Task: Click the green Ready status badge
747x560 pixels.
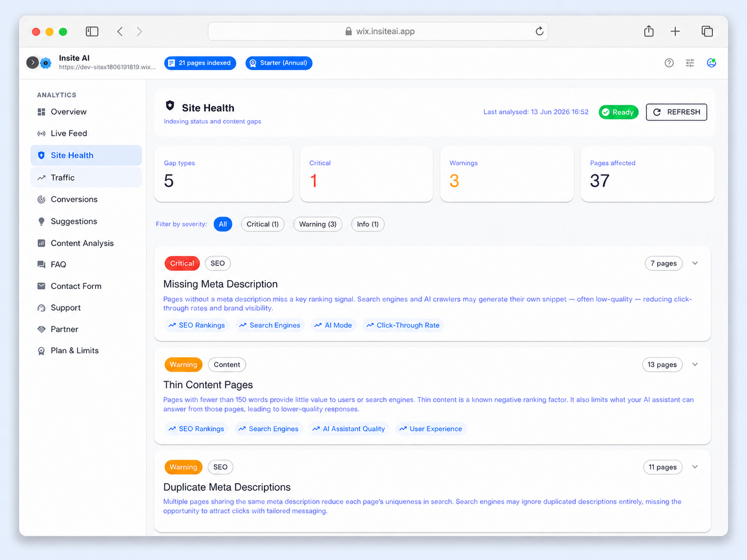Action: [619, 112]
